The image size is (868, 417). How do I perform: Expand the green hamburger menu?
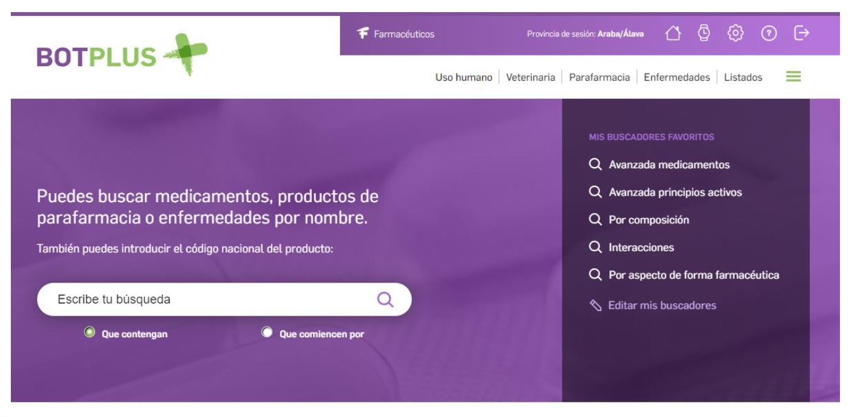coord(793,77)
